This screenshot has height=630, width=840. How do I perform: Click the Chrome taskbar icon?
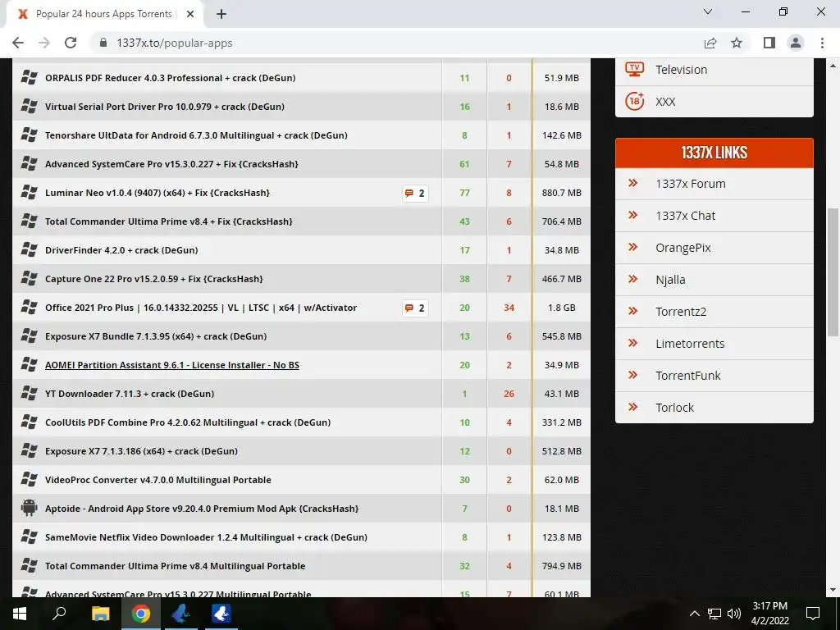click(x=141, y=614)
